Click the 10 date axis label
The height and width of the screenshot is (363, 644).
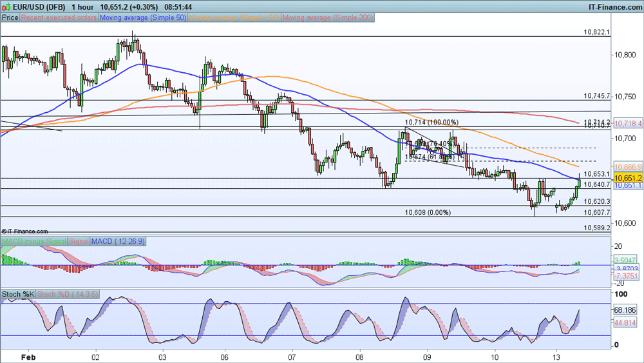(x=495, y=357)
